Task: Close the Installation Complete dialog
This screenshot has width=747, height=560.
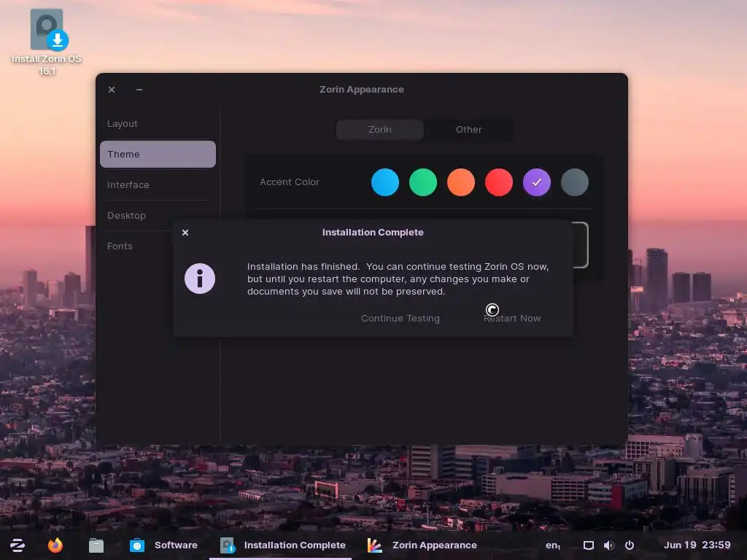Action: (x=185, y=233)
